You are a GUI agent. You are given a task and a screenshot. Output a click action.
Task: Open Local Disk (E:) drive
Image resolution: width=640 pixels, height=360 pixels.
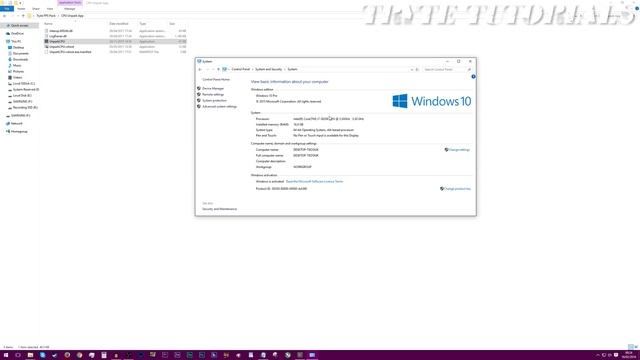(x=22, y=96)
